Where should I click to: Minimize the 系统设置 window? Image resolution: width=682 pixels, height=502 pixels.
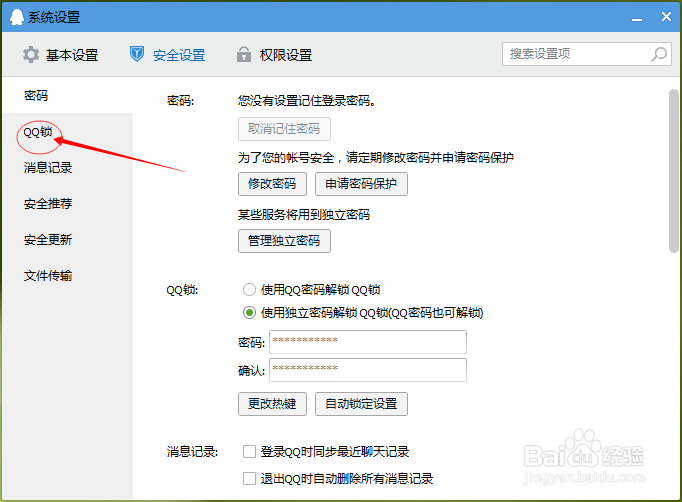coord(637,18)
